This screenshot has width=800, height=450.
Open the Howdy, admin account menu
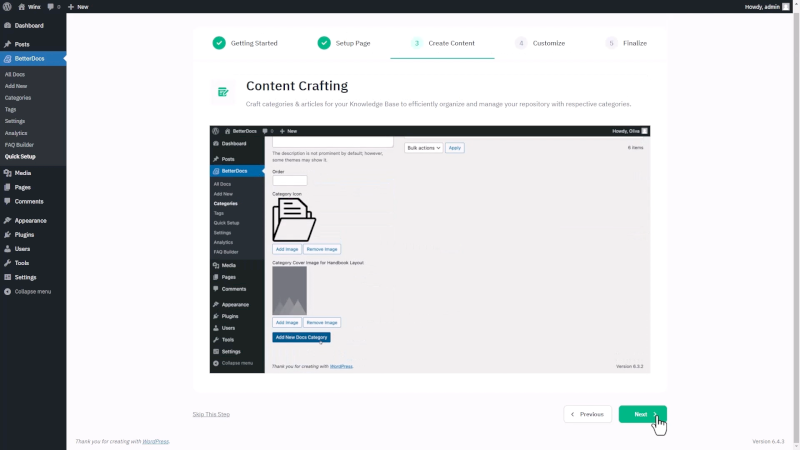(767, 7)
